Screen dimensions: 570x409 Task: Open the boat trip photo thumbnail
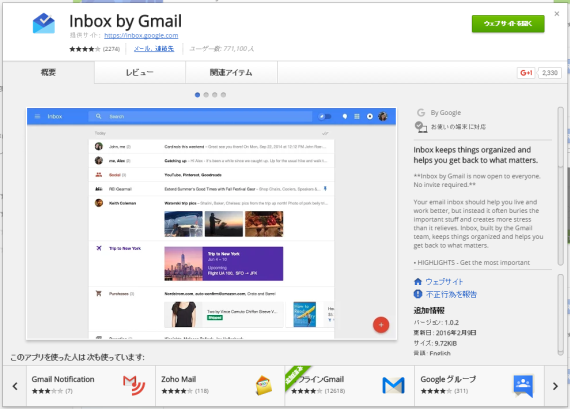click(x=184, y=224)
